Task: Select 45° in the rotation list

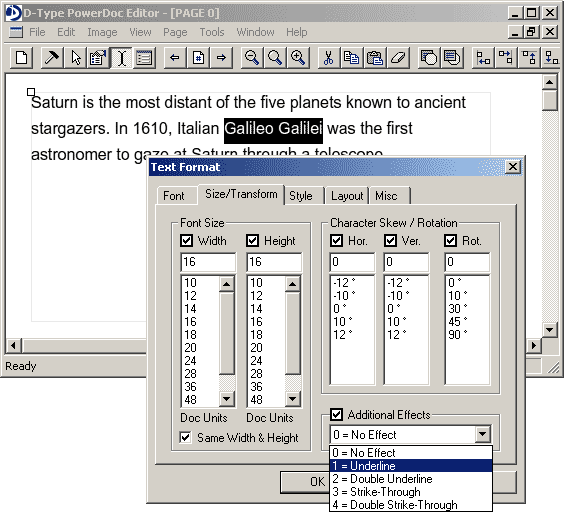Action: click(x=467, y=322)
